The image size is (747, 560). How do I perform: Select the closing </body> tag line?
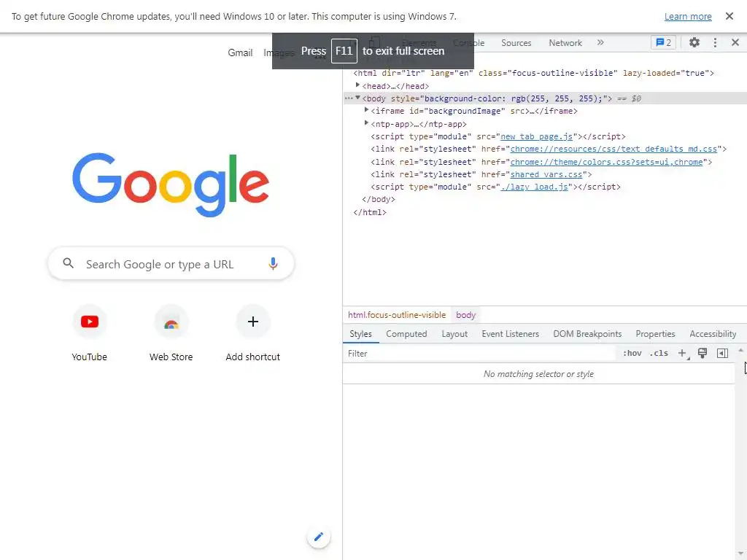click(x=379, y=199)
